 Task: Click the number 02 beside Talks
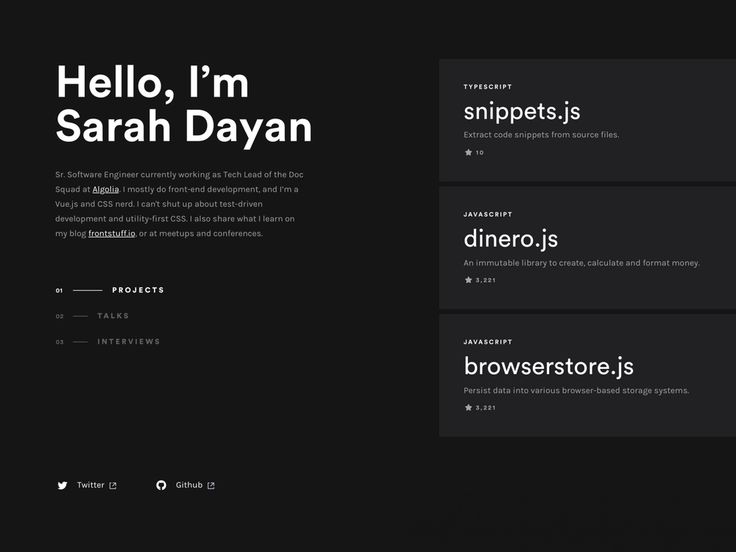pos(60,316)
